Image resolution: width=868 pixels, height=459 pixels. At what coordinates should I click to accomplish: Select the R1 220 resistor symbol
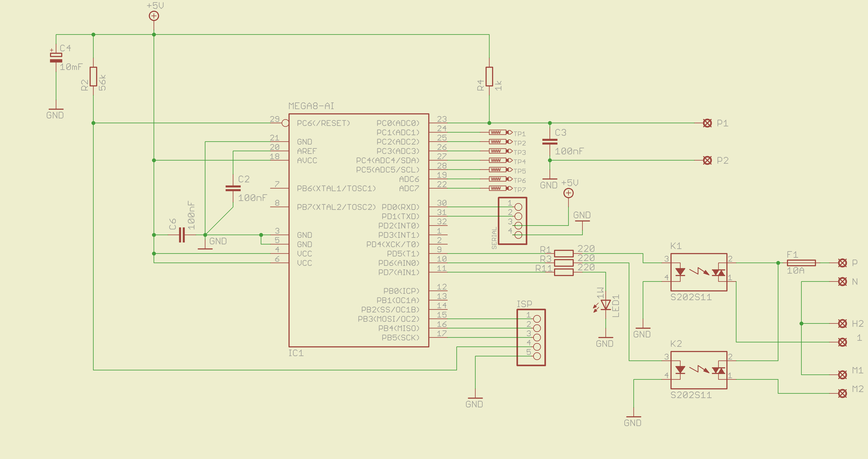(x=564, y=254)
